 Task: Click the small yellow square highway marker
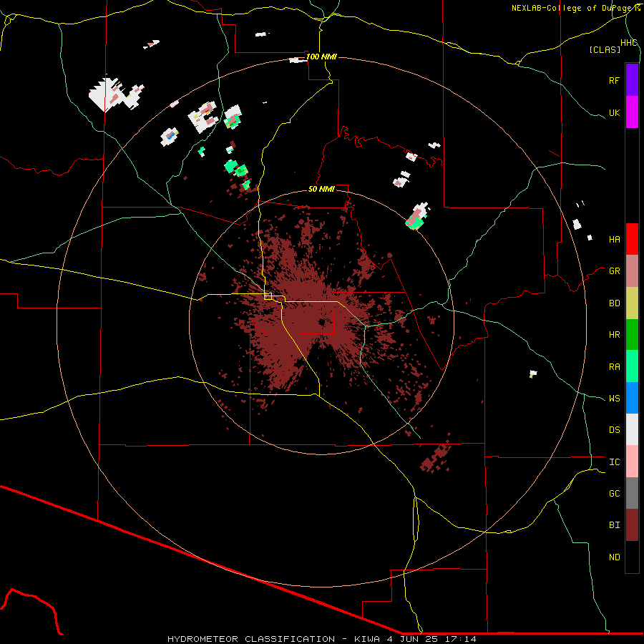(x=268, y=296)
